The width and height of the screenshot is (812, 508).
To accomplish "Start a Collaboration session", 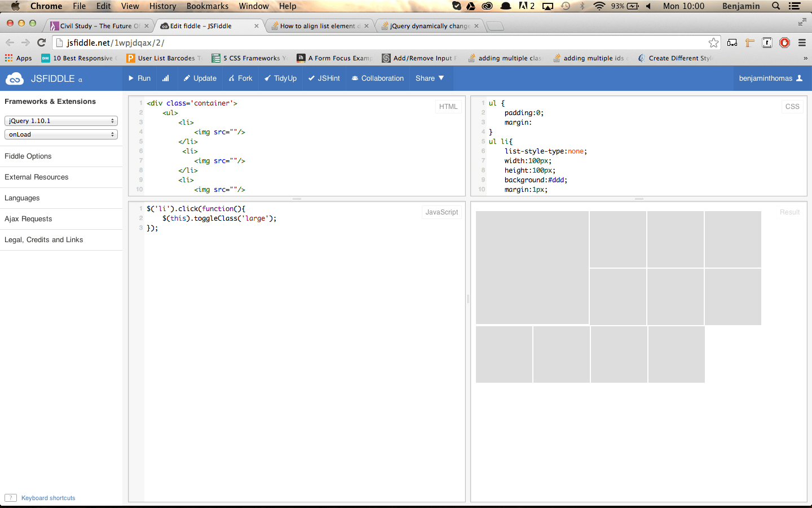I will click(377, 78).
